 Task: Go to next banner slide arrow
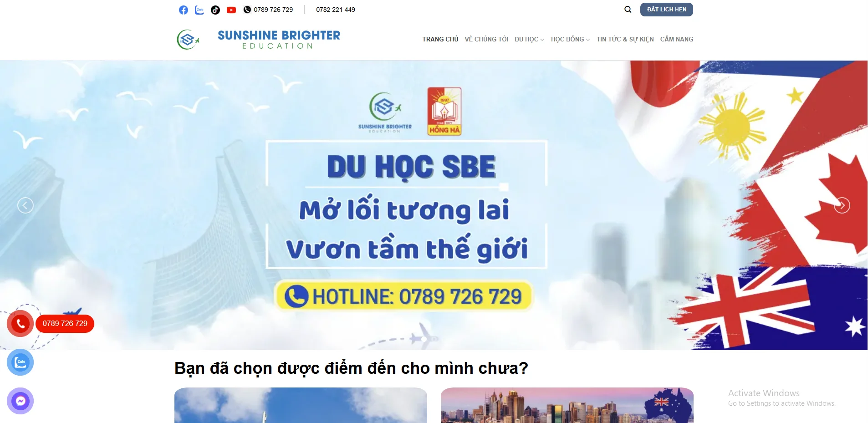842,205
